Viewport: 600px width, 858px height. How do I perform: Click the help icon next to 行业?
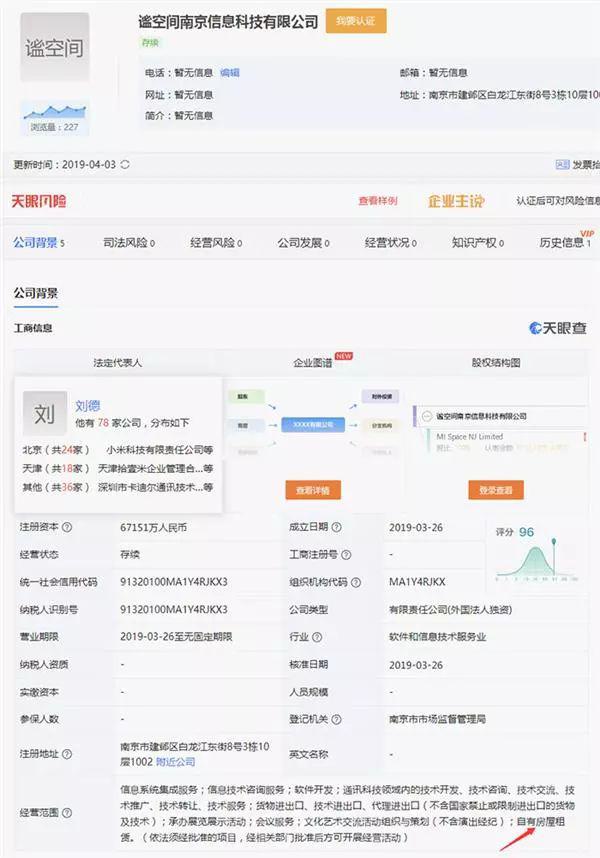tap(317, 637)
